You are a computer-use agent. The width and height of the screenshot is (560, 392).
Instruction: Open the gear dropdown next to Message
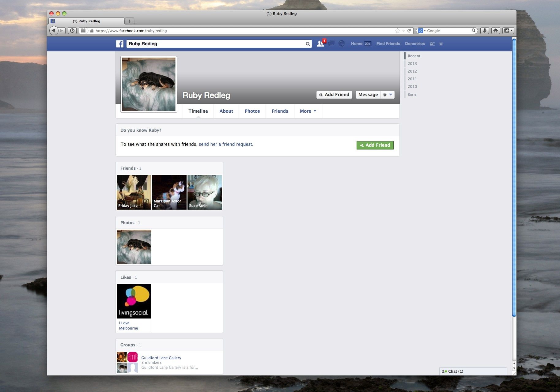388,95
